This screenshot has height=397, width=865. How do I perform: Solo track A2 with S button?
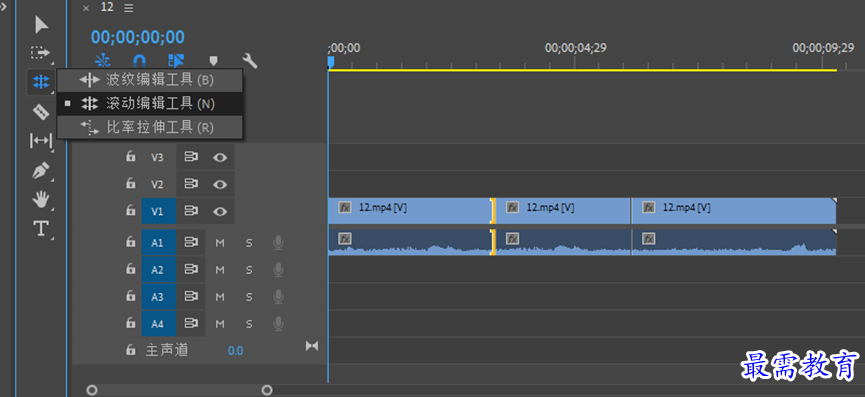[x=249, y=270]
